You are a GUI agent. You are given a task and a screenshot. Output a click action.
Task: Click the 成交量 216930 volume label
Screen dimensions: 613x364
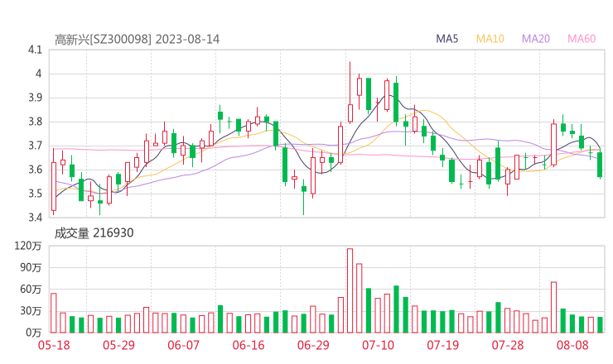[x=94, y=233]
